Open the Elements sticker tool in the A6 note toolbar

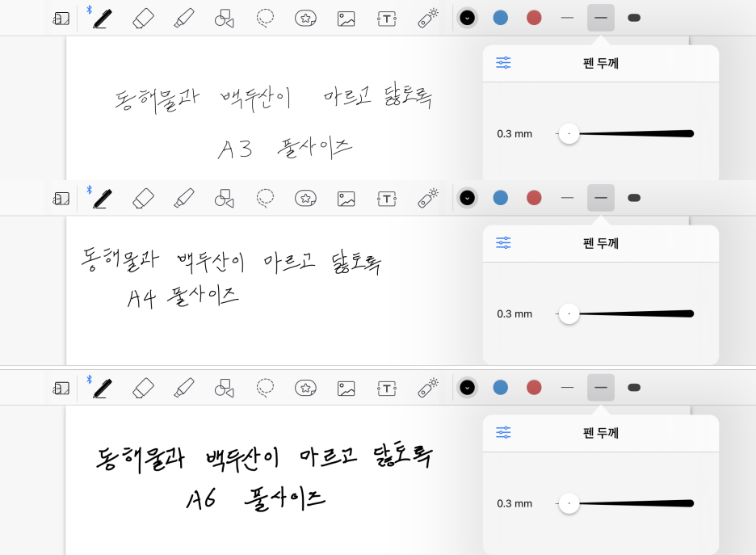[x=305, y=388]
